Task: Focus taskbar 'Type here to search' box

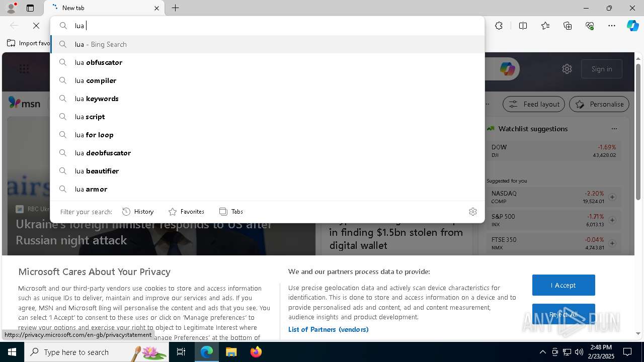Action: [97, 352]
